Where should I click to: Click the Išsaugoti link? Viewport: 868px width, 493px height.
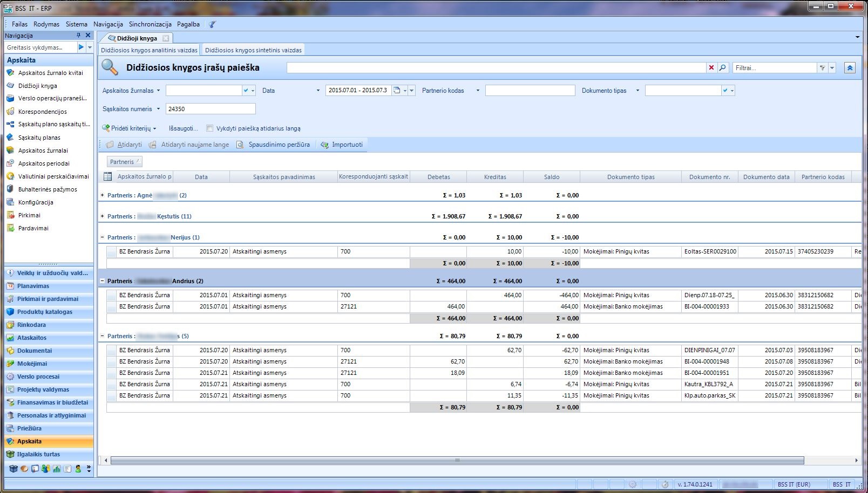click(x=182, y=128)
